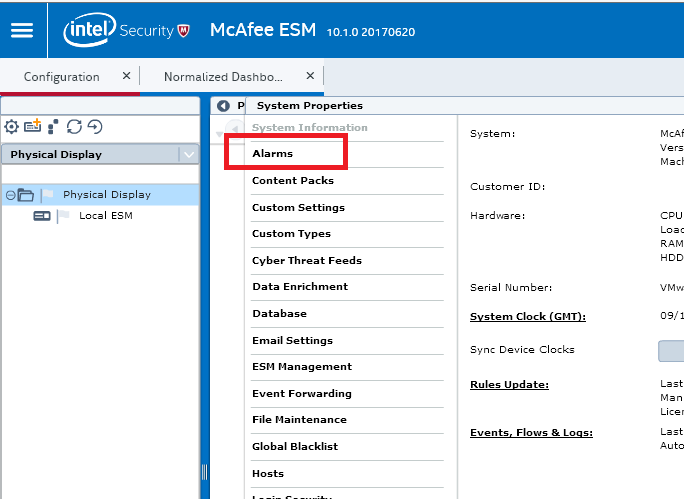Close the Configuration tab

tap(127, 76)
